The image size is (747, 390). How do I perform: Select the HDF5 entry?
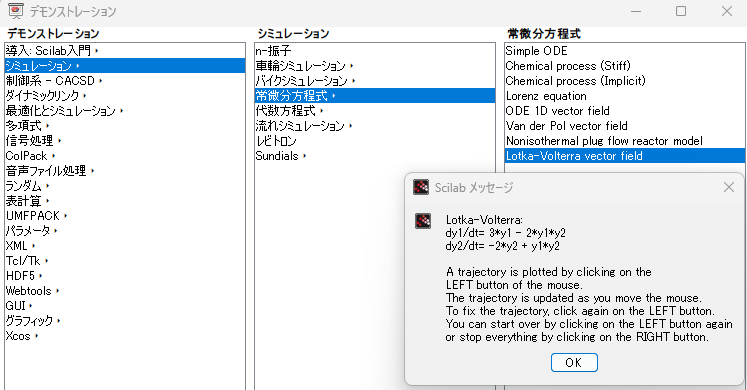(125, 276)
